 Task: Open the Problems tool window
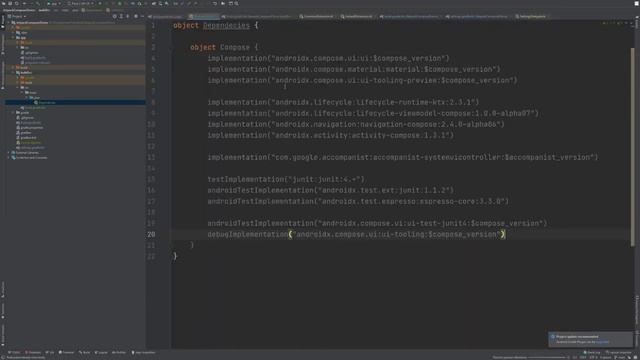[33, 352]
